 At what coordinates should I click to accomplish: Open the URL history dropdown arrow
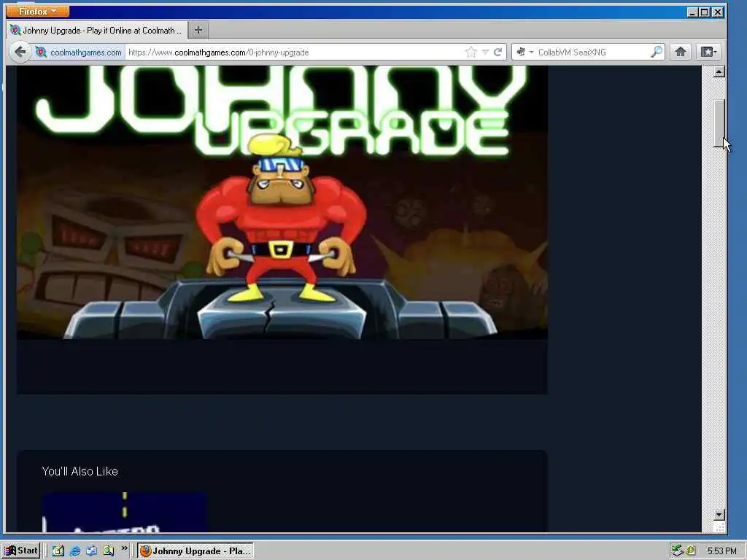click(485, 52)
